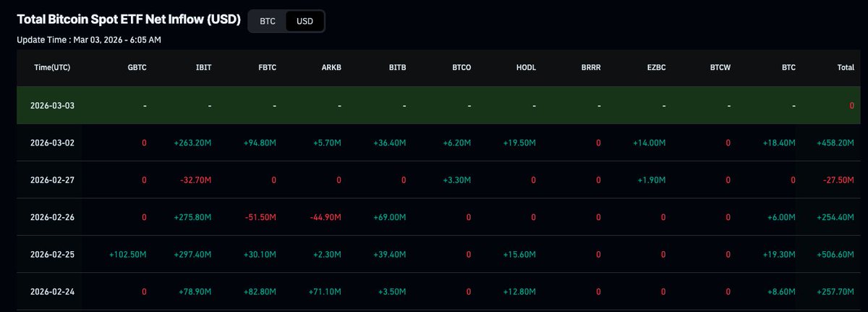The height and width of the screenshot is (312, 868).
Task: Click the ARKB column header
Action: point(331,67)
